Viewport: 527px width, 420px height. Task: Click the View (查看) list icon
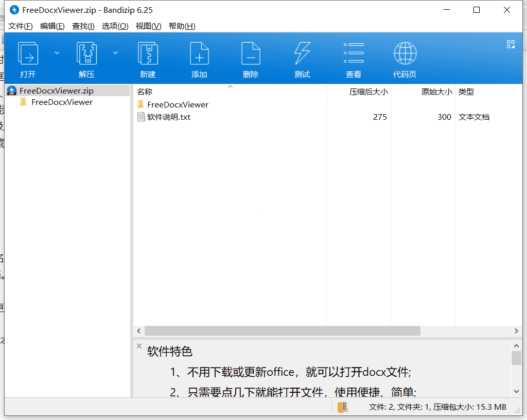(354, 53)
